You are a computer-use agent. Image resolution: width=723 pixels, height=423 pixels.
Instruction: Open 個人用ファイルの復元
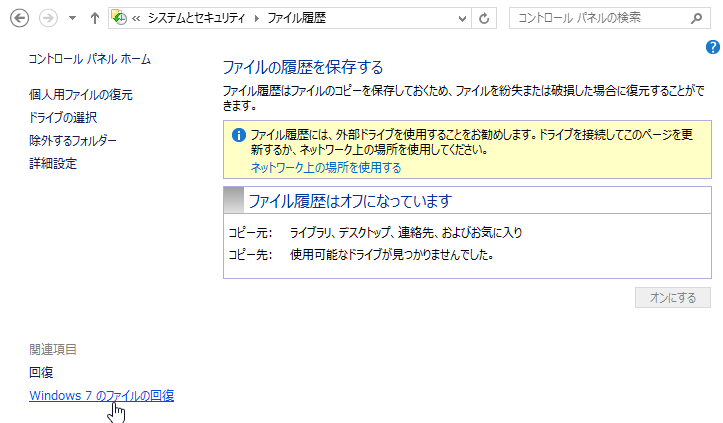click(81, 95)
